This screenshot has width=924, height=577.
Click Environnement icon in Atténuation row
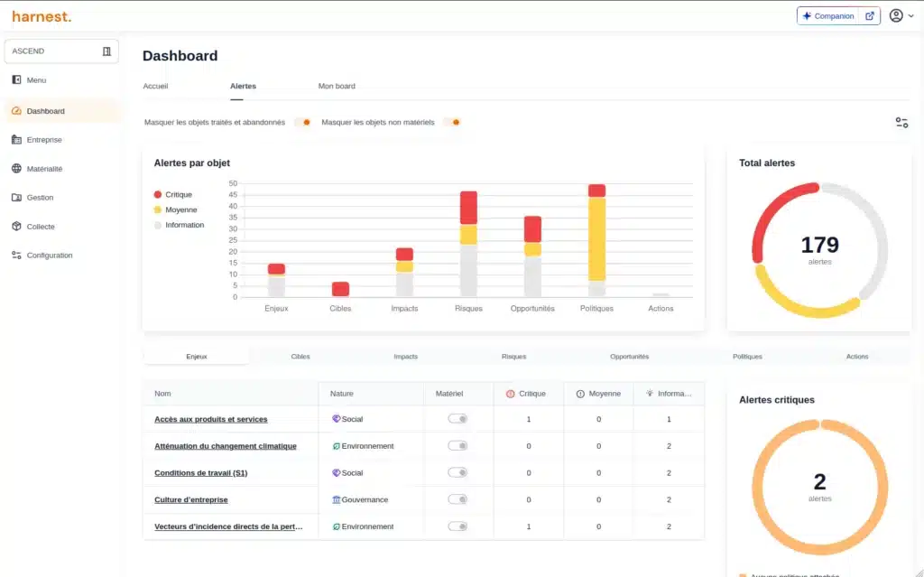pos(337,446)
